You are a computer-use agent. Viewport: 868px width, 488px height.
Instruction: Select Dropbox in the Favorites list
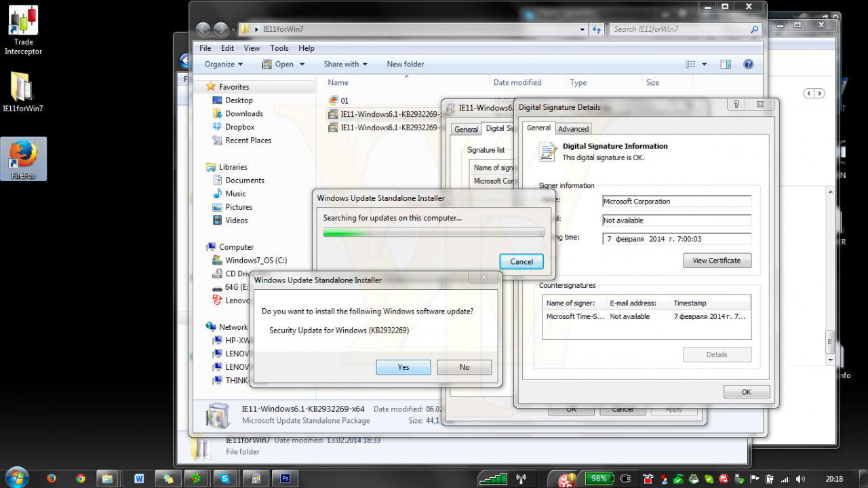coord(240,127)
